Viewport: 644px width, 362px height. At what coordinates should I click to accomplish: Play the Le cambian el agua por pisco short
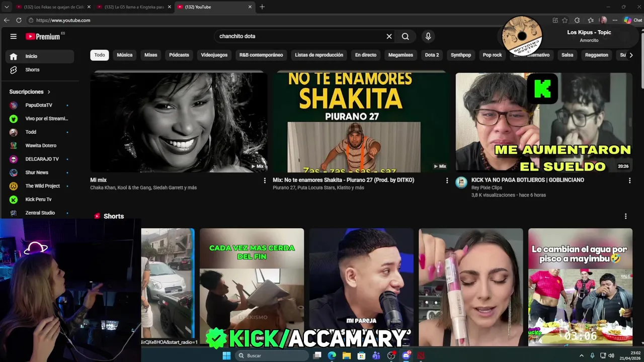coord(580,287)
